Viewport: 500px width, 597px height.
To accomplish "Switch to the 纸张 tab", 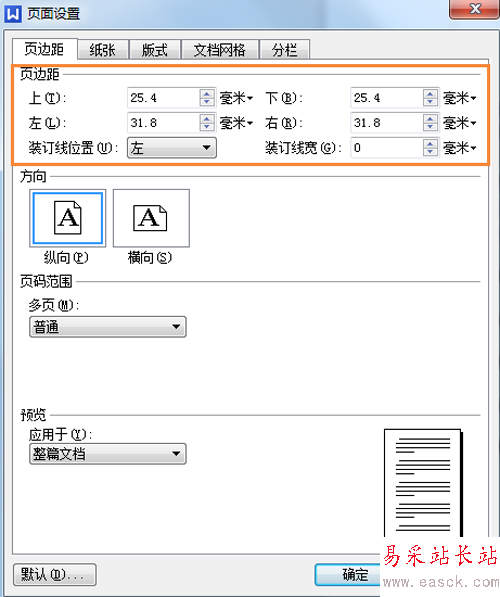I will pyautogui.click(x=102, y=50).
